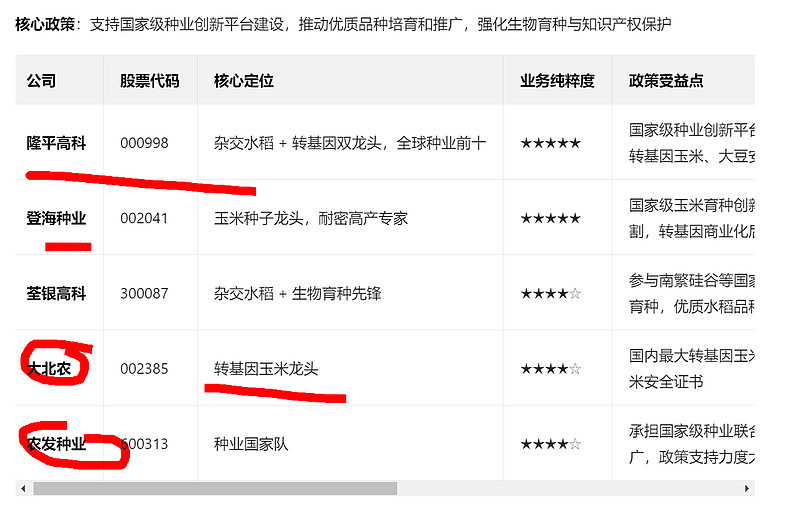The image size is (800, 510).
Task: Click the star rating in 隆平高科 row
Action: tap(551, 143)
